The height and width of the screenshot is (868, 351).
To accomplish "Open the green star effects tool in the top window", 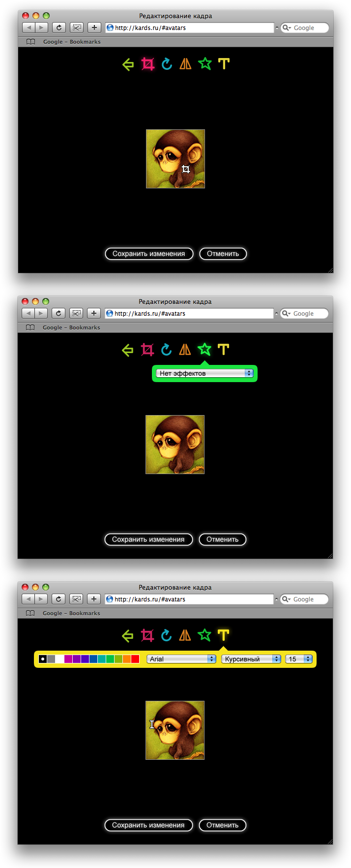I will click(x=205, y=63).
